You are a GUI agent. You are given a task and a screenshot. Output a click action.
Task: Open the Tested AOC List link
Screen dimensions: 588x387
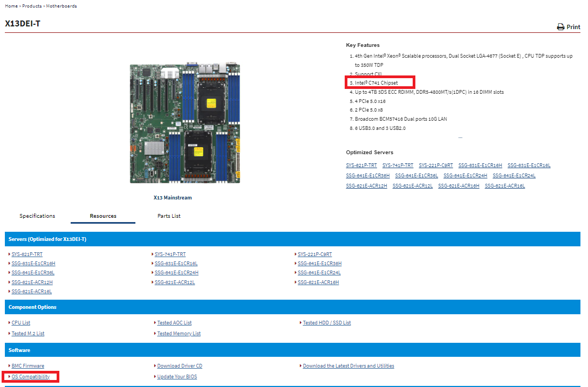click(174, 323)
